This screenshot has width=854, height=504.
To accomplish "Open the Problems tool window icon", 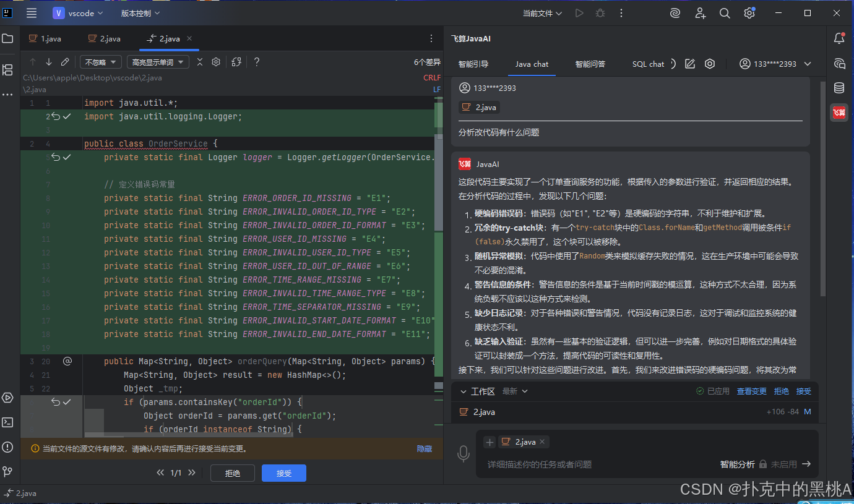I will click(7, 447).
